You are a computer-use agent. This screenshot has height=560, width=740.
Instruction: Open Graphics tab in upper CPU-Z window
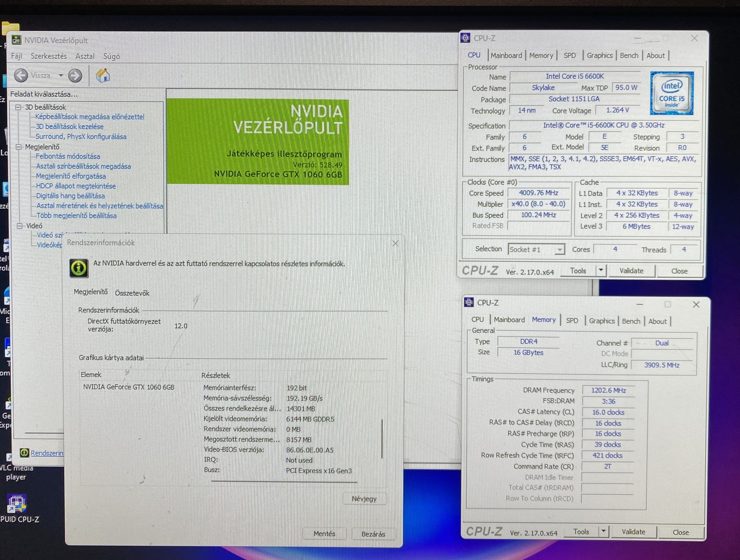[599, 56]
